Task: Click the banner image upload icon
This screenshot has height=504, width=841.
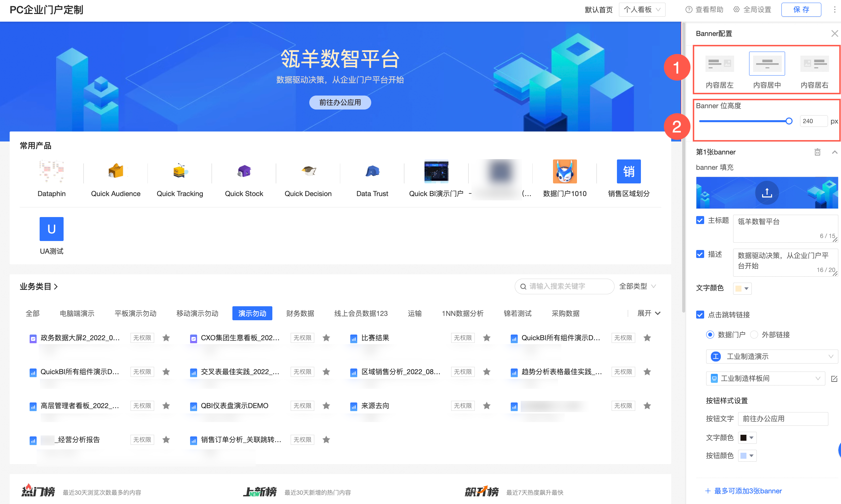Action: tap(766, 192)
